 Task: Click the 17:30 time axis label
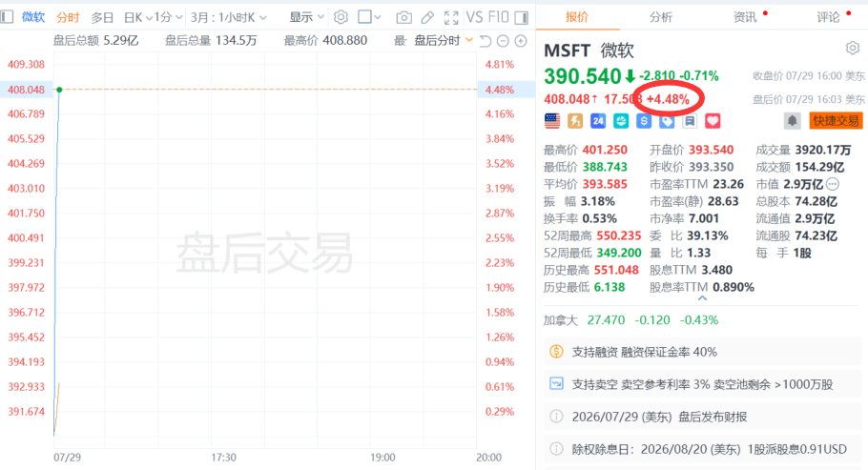pyautogui.click(x=223, y=458)
